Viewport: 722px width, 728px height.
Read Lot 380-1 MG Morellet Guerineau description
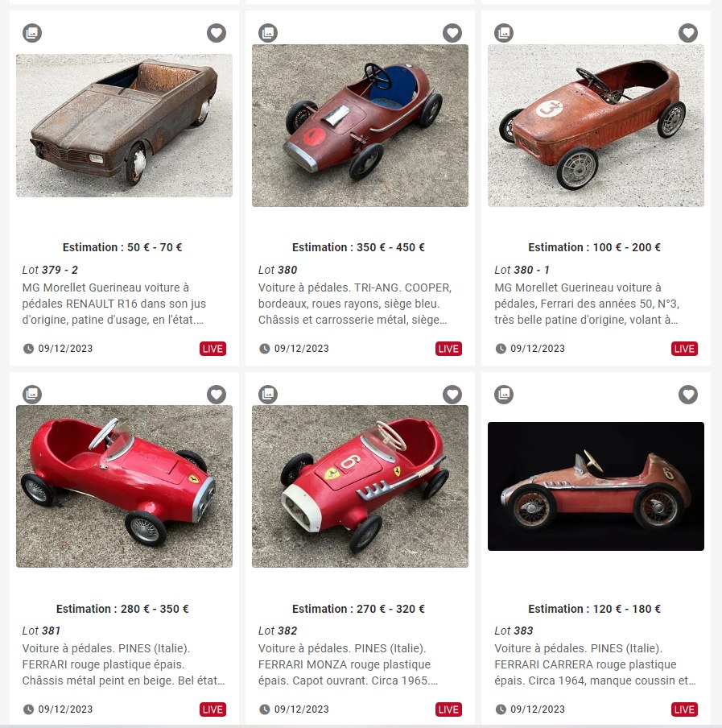coord(587,304)
